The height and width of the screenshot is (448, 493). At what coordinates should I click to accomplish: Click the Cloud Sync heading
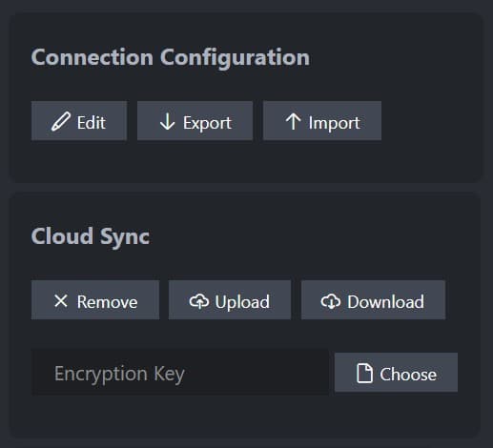pyautogui.click(x=91, y=236)
